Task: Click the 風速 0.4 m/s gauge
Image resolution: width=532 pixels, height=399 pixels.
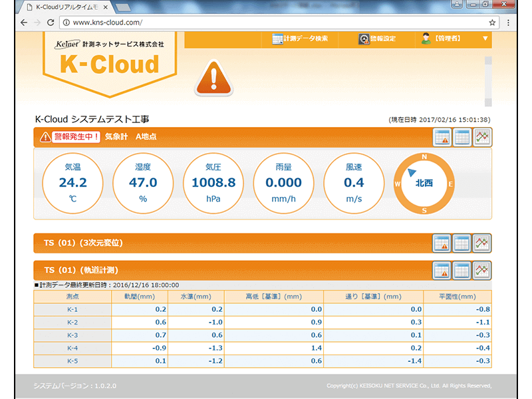Action: pos(354,184)
